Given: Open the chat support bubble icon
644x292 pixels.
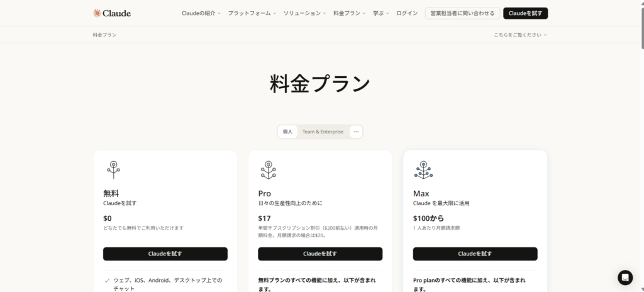Looking at the screenshot, I should click(x=625, y=278).
